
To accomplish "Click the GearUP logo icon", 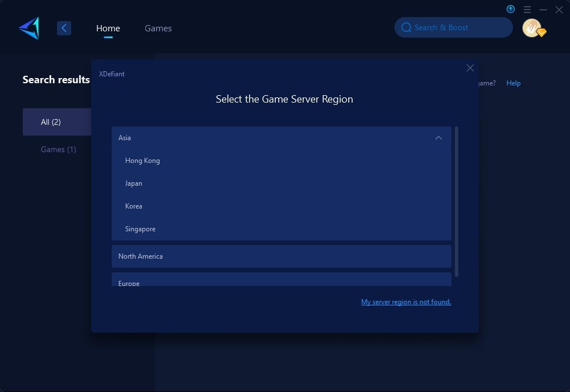I will point(29,28).
